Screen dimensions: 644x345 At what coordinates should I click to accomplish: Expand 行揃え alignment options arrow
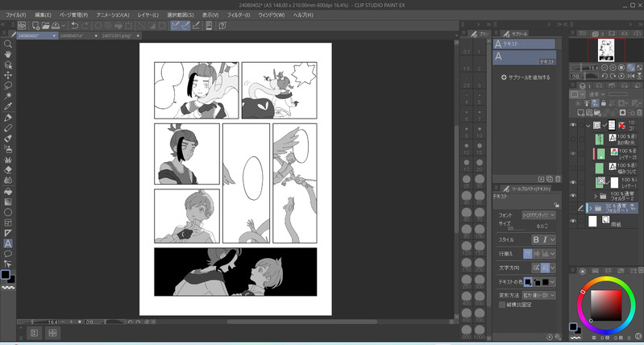tap(552, 253)
